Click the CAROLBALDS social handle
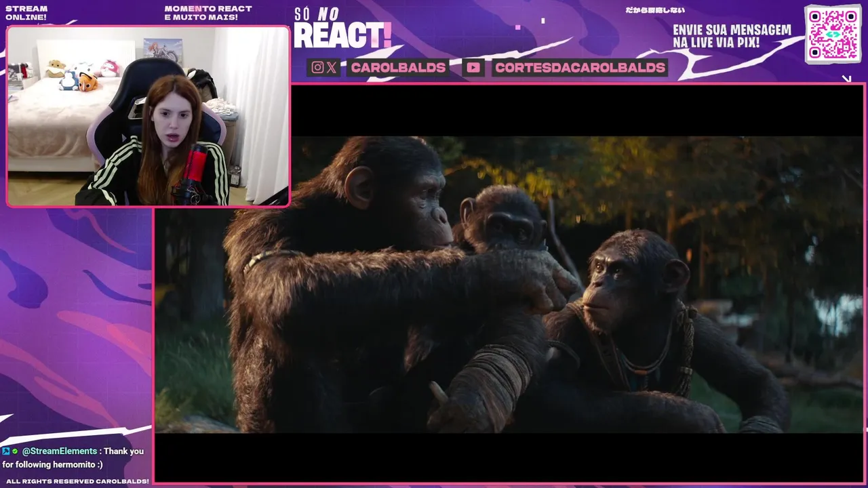 [398, 67]
